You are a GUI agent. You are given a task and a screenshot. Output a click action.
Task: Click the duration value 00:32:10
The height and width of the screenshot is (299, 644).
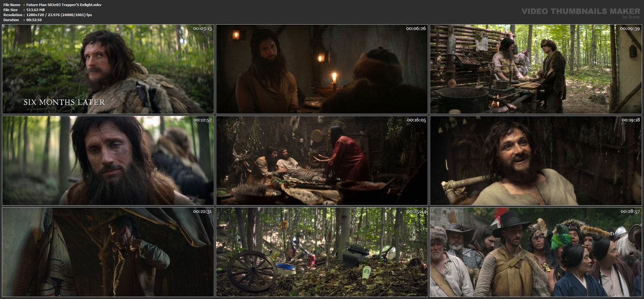[x=34, y=20]
